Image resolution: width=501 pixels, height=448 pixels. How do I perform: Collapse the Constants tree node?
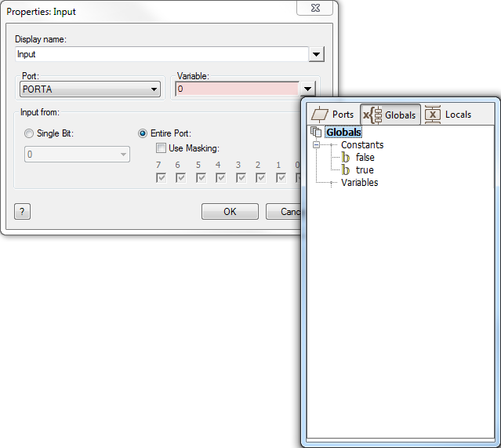(316, 145)
